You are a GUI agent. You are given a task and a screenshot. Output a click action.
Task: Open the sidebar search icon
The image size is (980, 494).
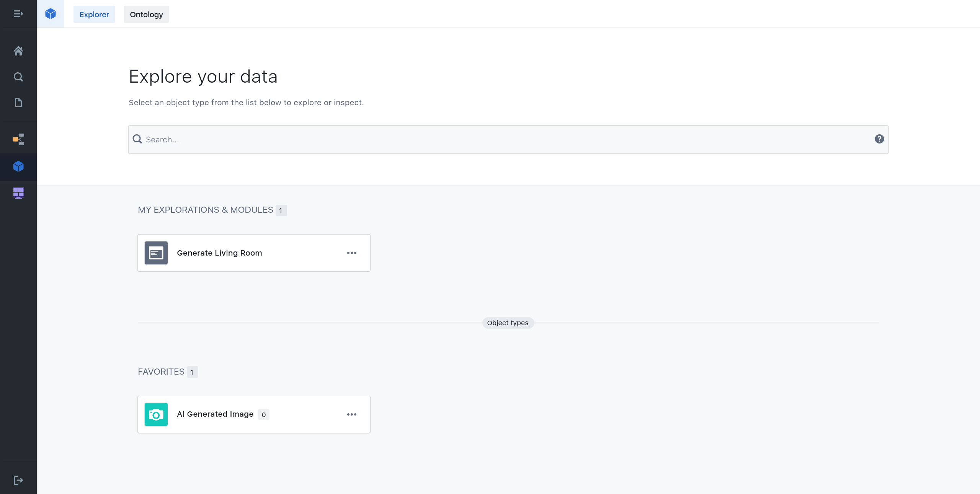coord(18,77)
